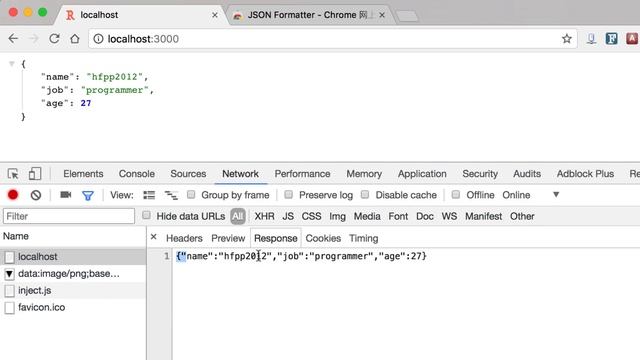Filter requests by All types
Screen dimensions: 640x360
238,216
